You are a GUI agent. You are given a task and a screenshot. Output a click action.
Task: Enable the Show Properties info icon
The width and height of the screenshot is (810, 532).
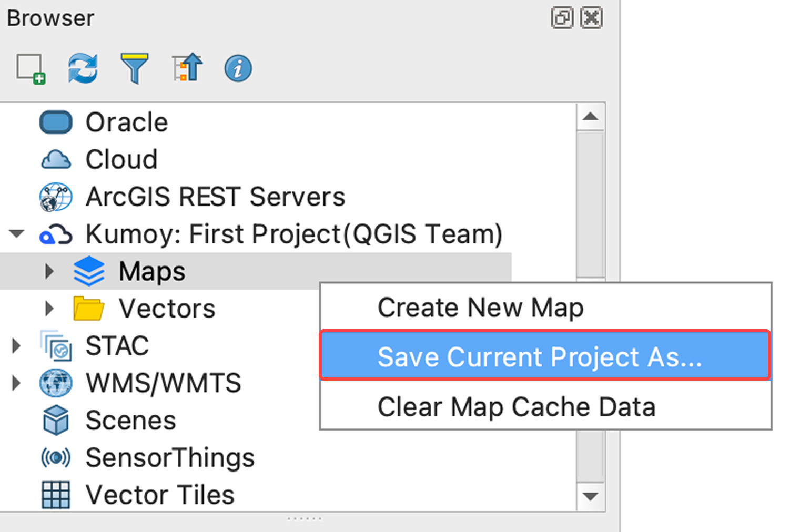[238, 67]
